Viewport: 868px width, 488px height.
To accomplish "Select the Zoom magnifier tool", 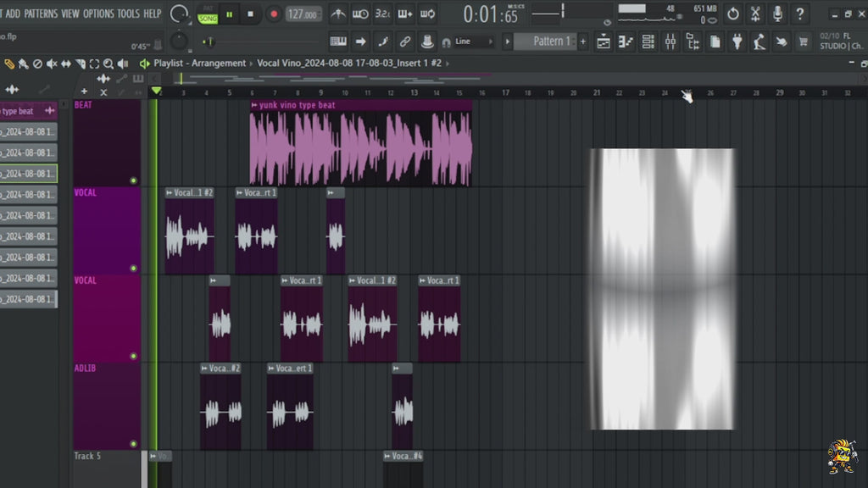I will click(108, 64).
